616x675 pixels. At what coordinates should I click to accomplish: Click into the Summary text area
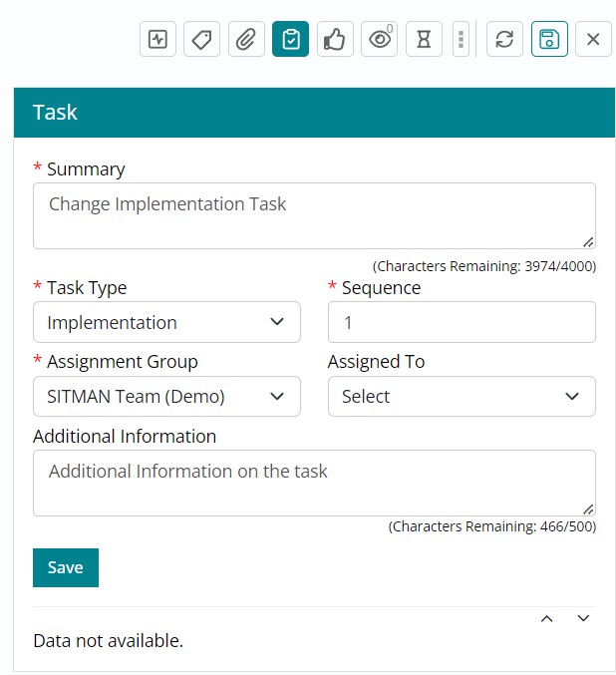[x=314, y=215]
